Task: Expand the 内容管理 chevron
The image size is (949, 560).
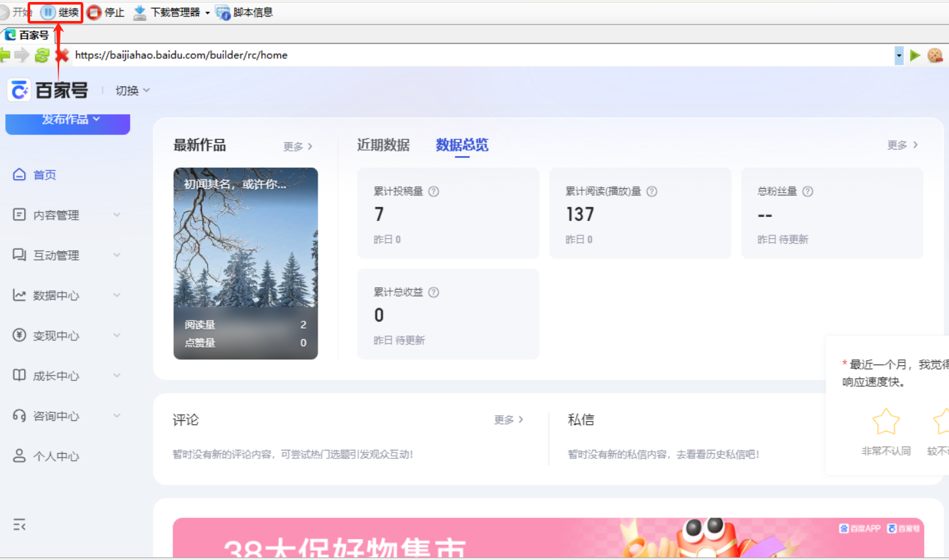Action: 117,214
